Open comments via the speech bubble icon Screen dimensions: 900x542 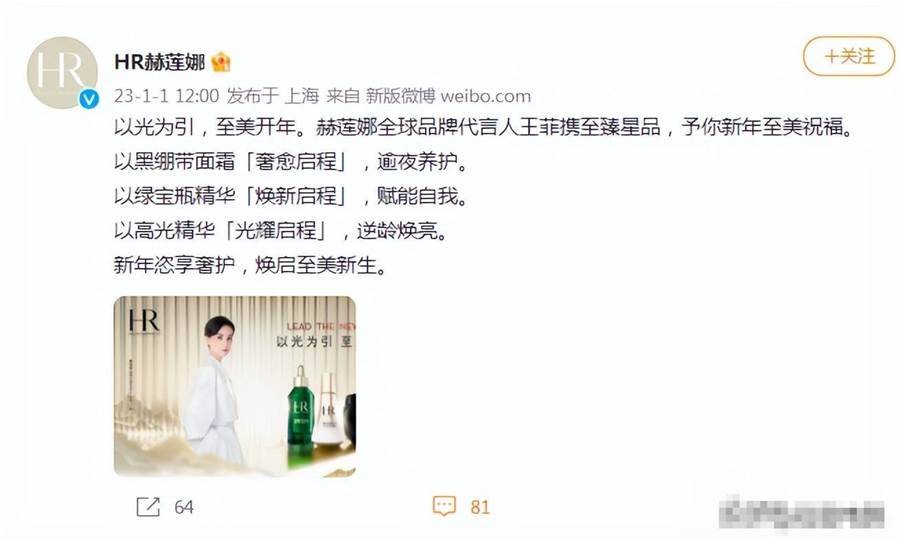[444, 506]
